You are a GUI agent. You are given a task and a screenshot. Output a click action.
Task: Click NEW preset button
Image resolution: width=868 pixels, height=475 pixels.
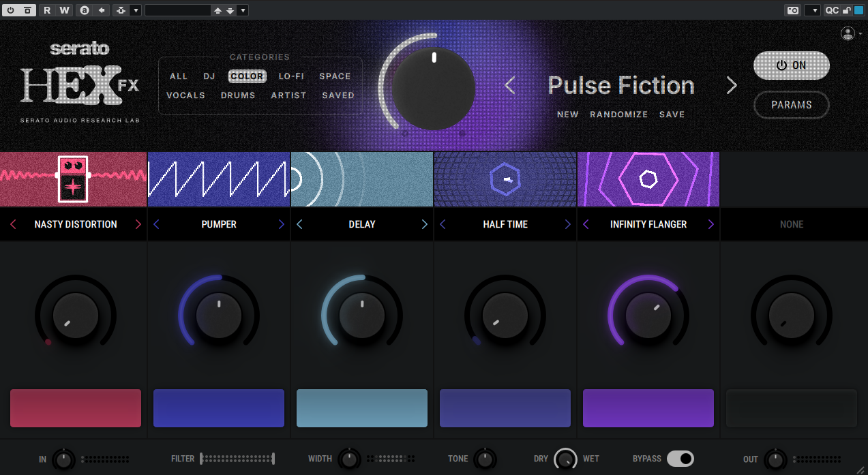click(x=567, y=114)
